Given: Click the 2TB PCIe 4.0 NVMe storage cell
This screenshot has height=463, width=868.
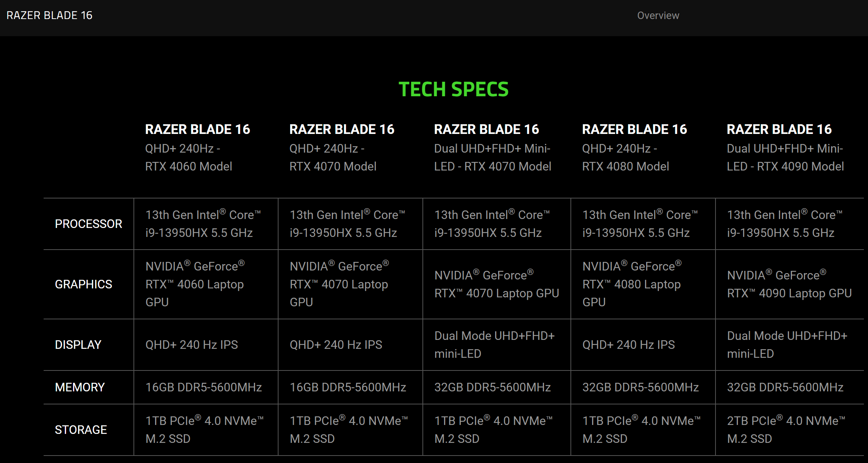Looking at the screenshot, I should click(x=786, y=430).
